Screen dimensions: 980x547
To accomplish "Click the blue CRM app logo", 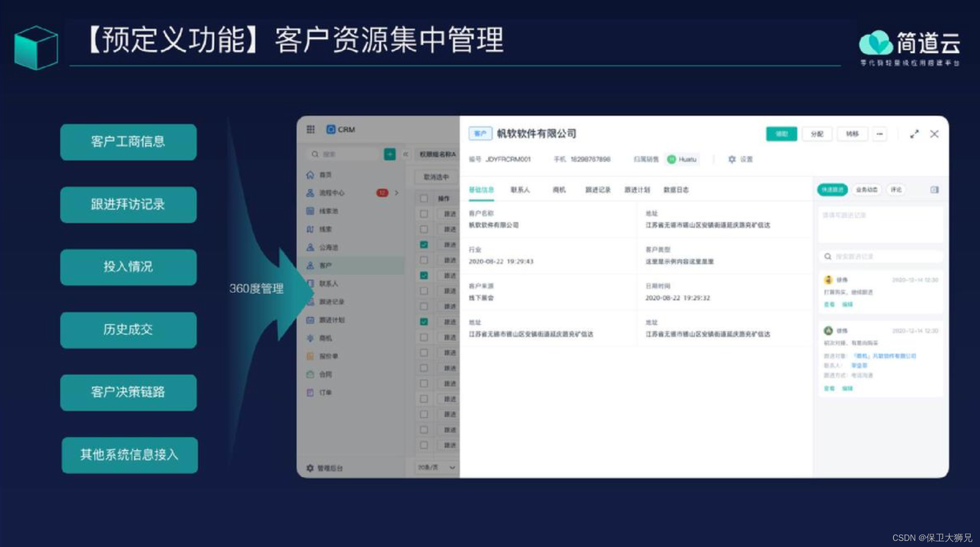I will tap(331, 129).
